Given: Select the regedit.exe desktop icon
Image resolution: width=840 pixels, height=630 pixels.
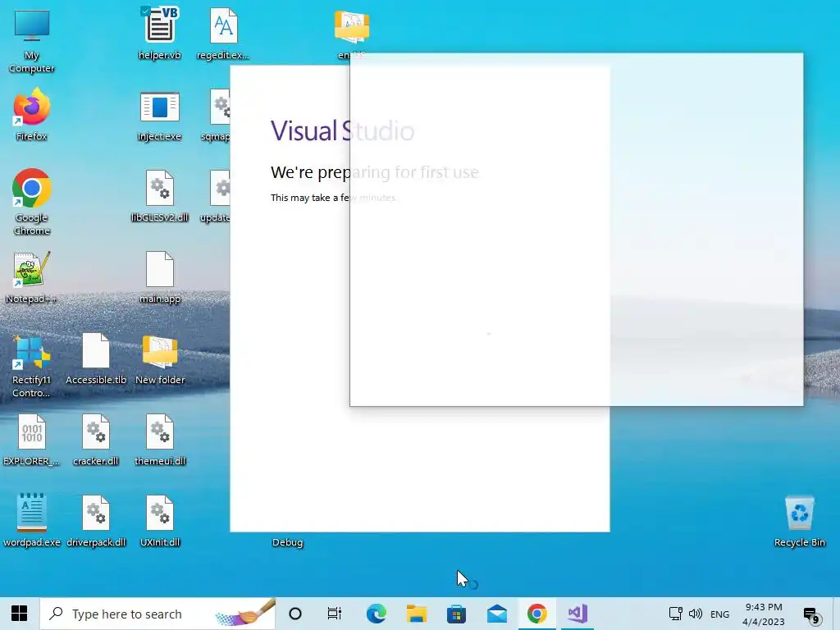Looking at the screenshot, I should pyautogui.click(x=223, y=33).
